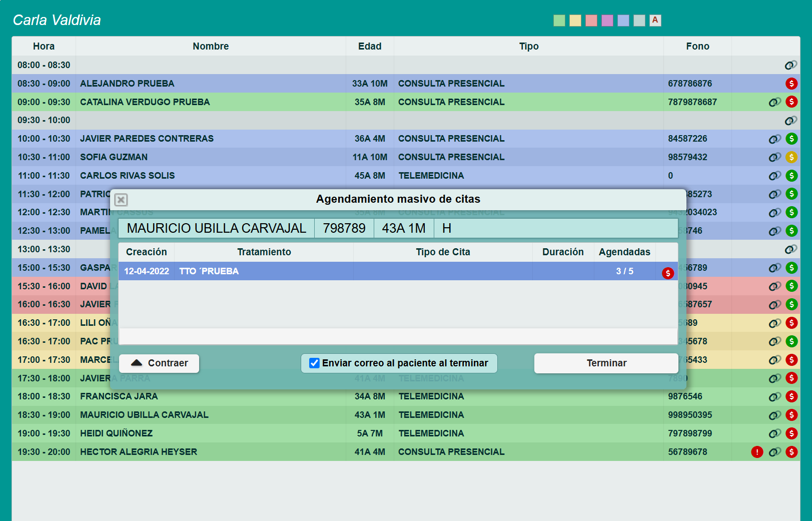This screenshot has height=521, width=812.
Task: Collapse the dialog with Contraer button
Action: coord(160,363)
